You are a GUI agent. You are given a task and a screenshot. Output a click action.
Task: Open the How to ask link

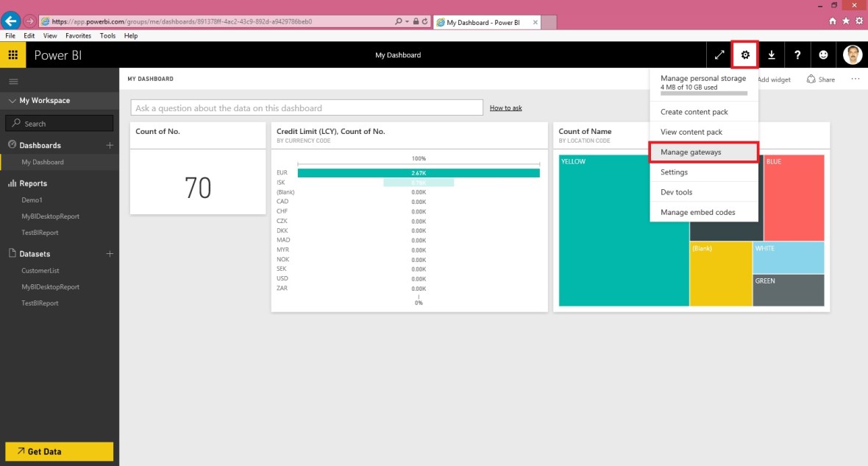[x=505, y=107]
